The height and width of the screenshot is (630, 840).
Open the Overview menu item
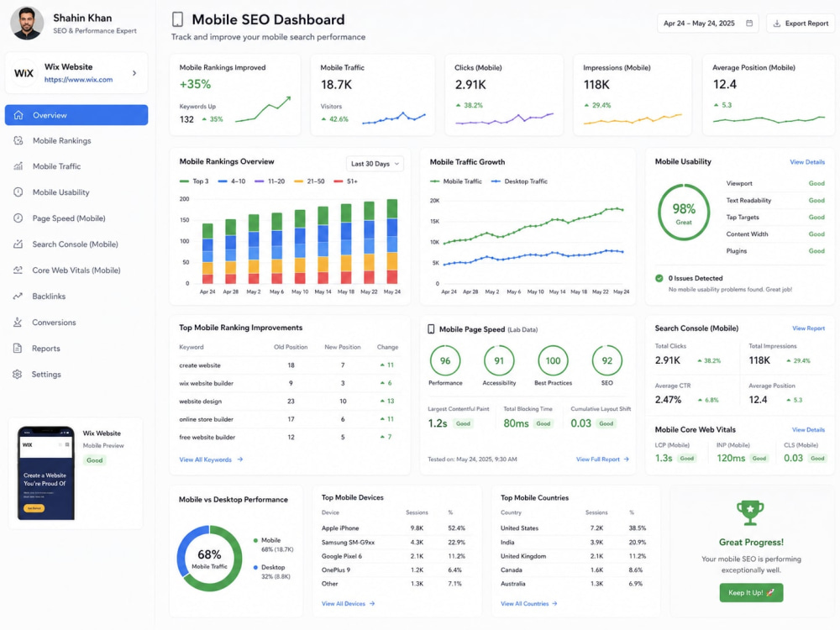click(76, 115)
